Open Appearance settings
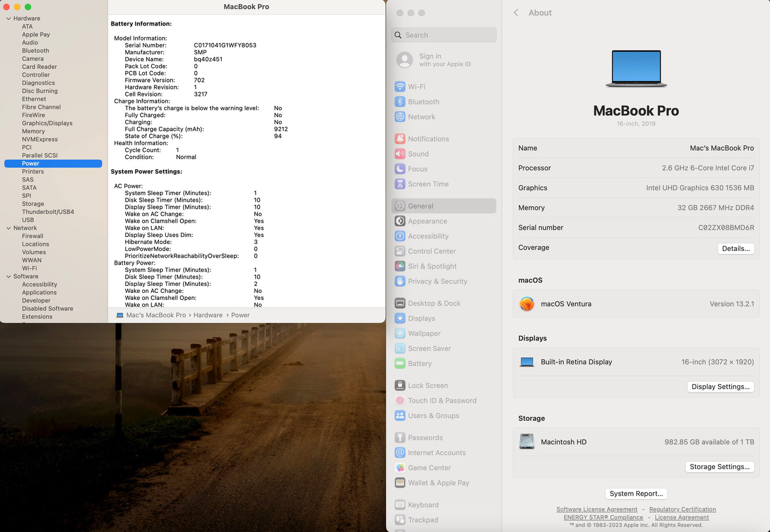Image resolution: width=770 pixels, height=532 pixels. [428, 221]
